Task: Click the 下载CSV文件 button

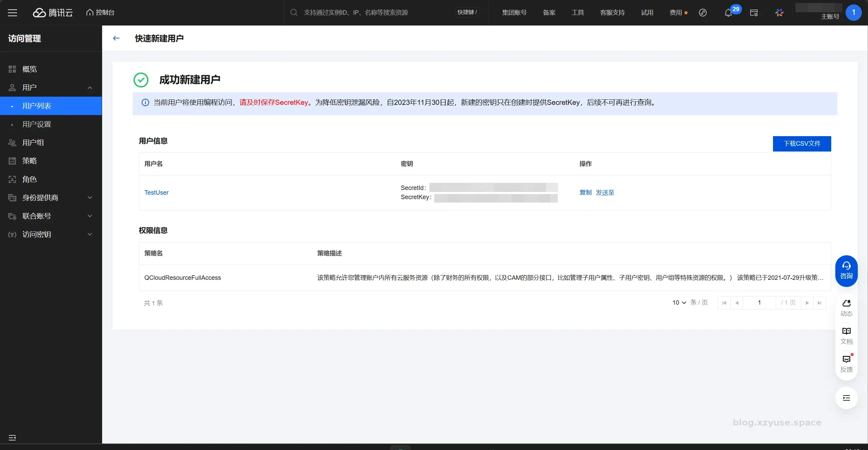Action: click(x=802, y=144)
